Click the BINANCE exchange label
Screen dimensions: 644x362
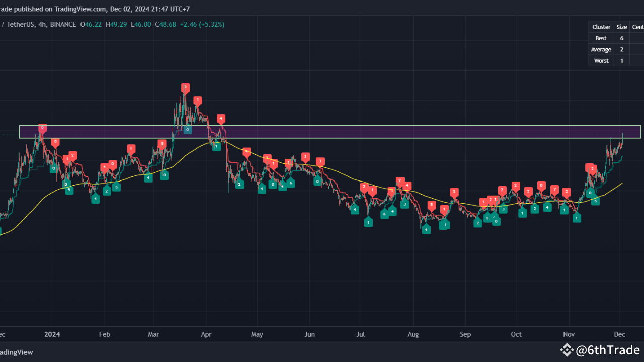tap(63, 24)
